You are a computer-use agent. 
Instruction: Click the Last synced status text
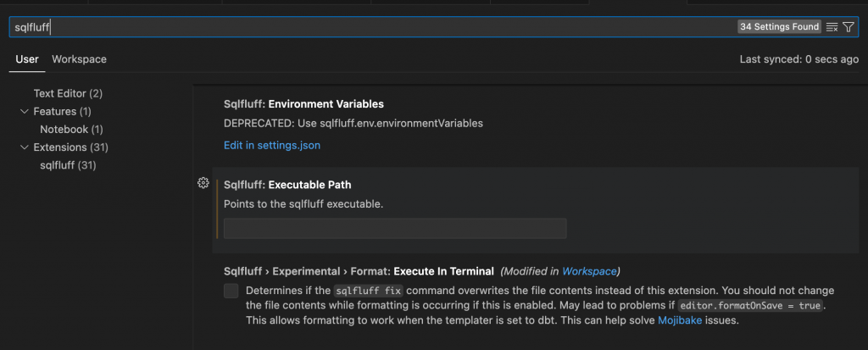(798, 59)
